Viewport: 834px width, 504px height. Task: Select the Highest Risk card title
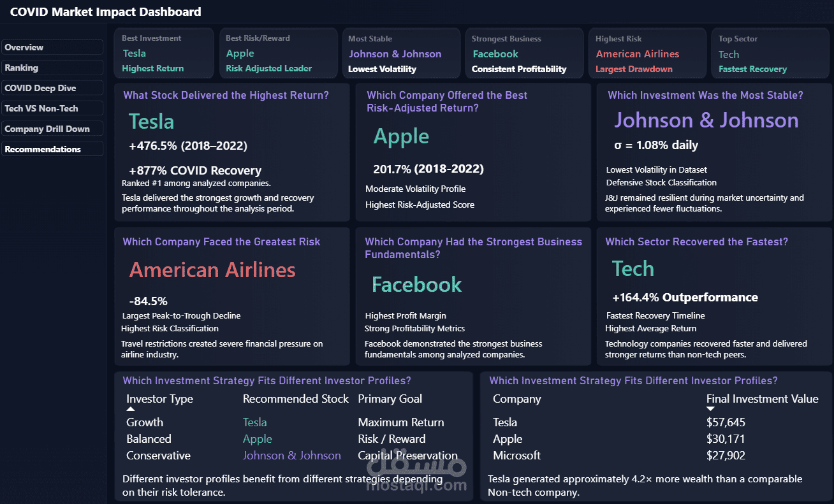click(x=618, y=39)
